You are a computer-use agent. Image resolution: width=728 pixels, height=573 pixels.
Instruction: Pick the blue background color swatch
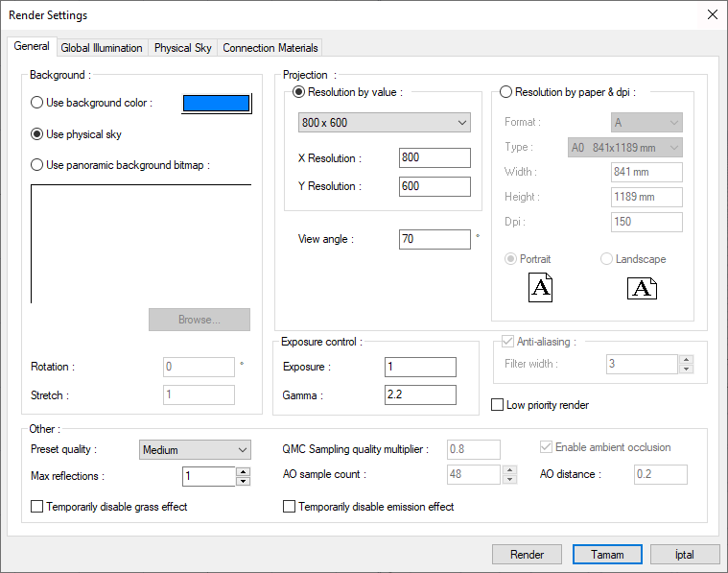coord(216,104)
